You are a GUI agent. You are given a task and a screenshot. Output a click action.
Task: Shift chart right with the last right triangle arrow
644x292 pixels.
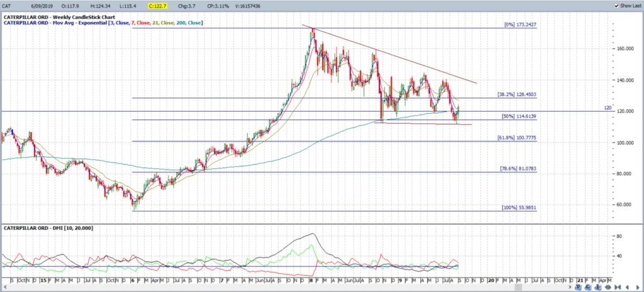click(x=638, y=287)
